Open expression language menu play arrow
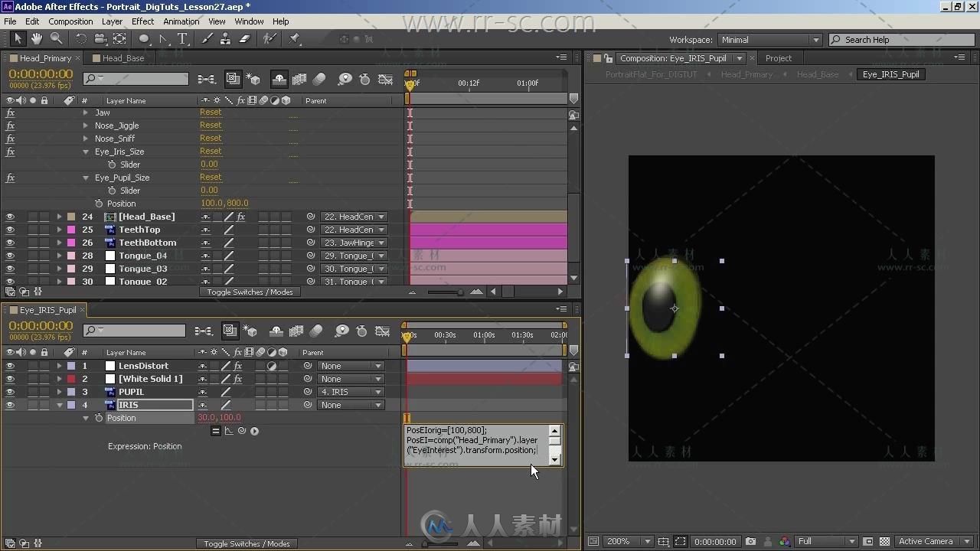This screenshot has width=980, height=551. tap(254, 431)
